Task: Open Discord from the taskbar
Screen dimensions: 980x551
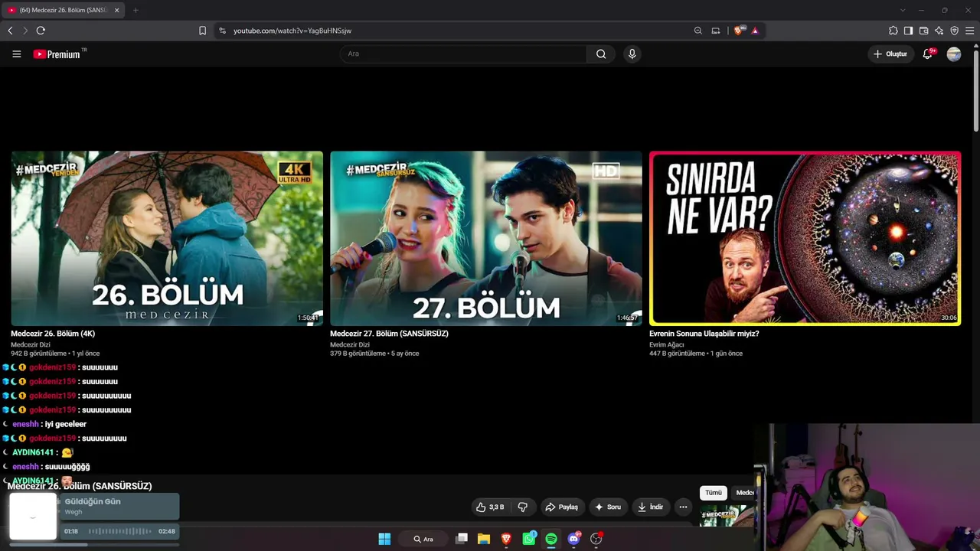Action: tap(574, 539)
